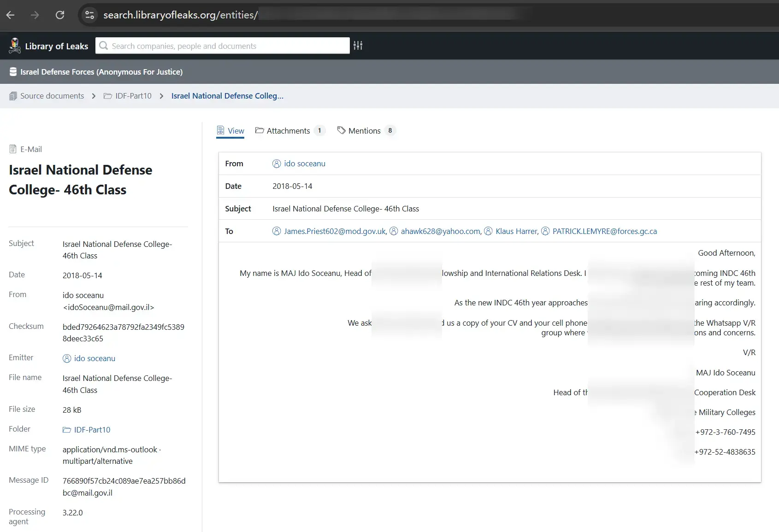
Task: Click person icon beside Klaus Harrer
Action: pos(488,231)
